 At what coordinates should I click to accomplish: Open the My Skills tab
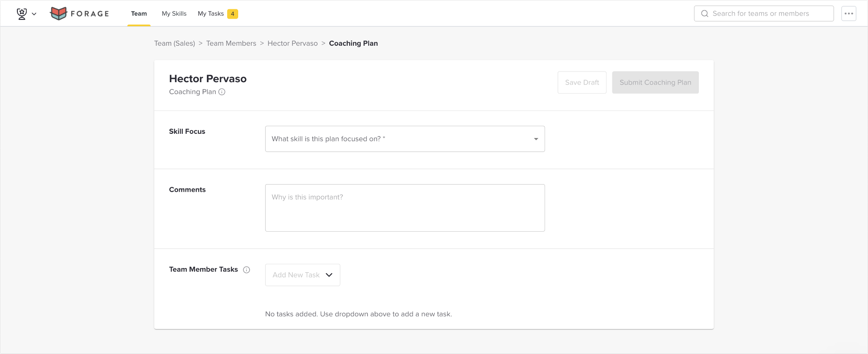174,14
